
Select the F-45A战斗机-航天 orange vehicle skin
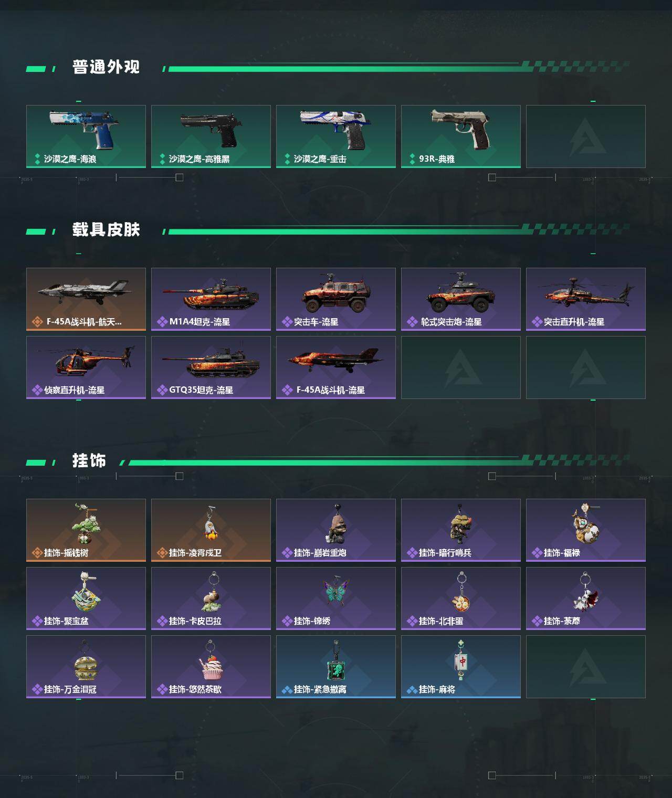point(86,299)
